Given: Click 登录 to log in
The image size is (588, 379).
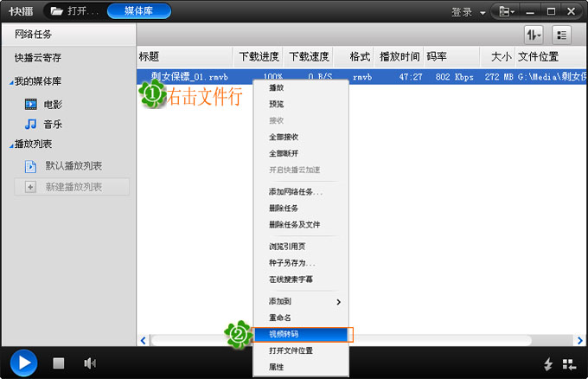Looking at the screenshot, I should (x=462, y=12).
